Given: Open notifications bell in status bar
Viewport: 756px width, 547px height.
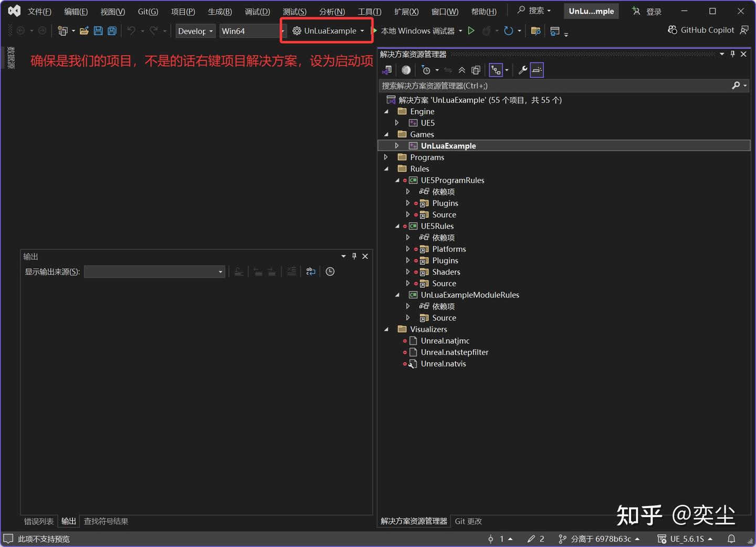Looking at the screenshot, I should click(x=731, y=539).
